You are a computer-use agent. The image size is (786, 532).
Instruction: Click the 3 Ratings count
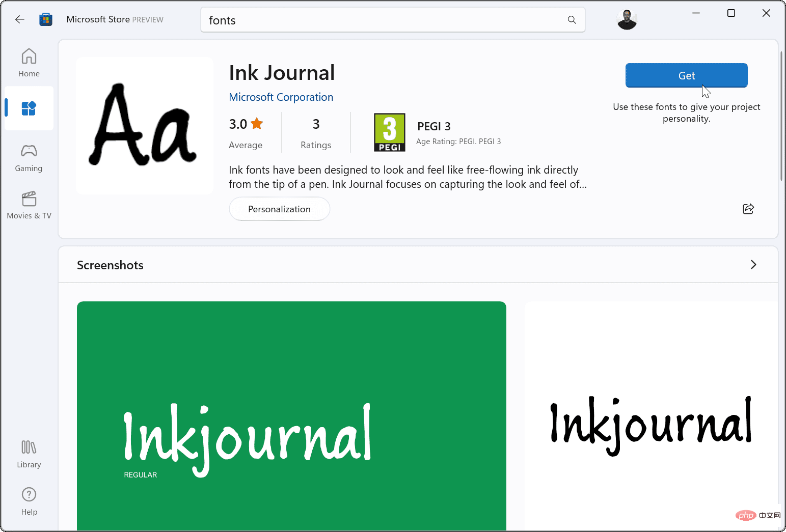316,133
